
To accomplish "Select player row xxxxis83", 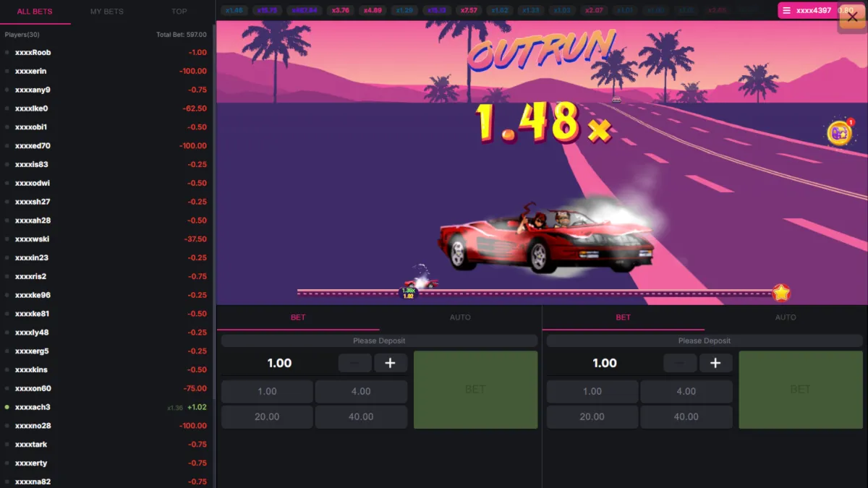I will (106, 165).
